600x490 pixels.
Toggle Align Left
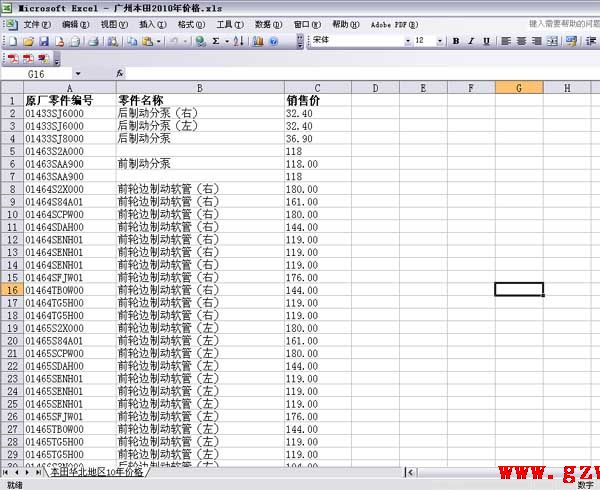[x=506, y=41]
